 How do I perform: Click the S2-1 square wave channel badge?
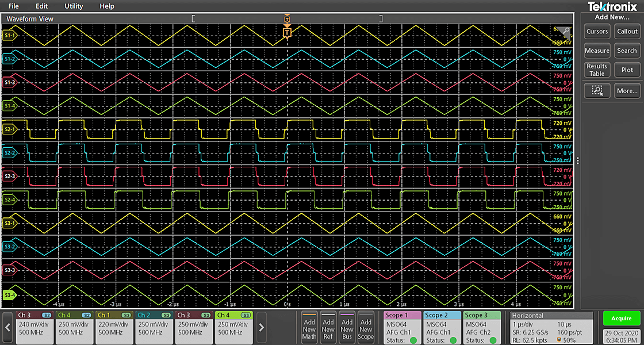click(x=10, y=129)
